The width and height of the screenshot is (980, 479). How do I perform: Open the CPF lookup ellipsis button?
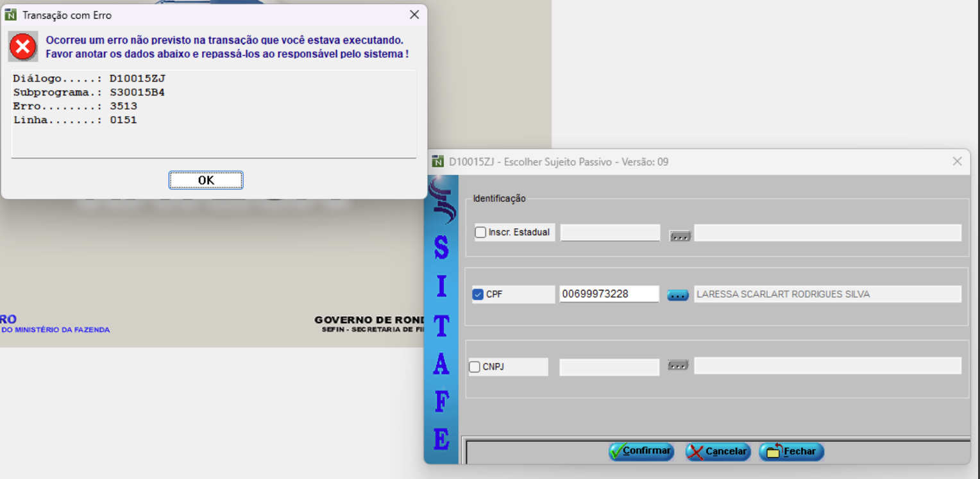click(x=678, y=295)
